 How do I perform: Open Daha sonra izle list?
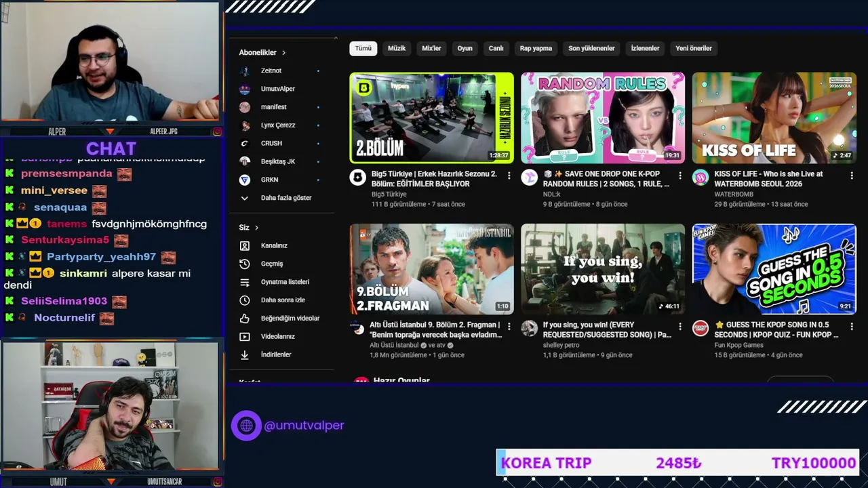coord(283,300)
